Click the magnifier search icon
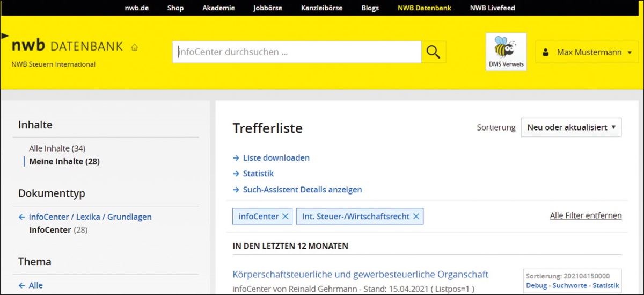 click(433, 52)
